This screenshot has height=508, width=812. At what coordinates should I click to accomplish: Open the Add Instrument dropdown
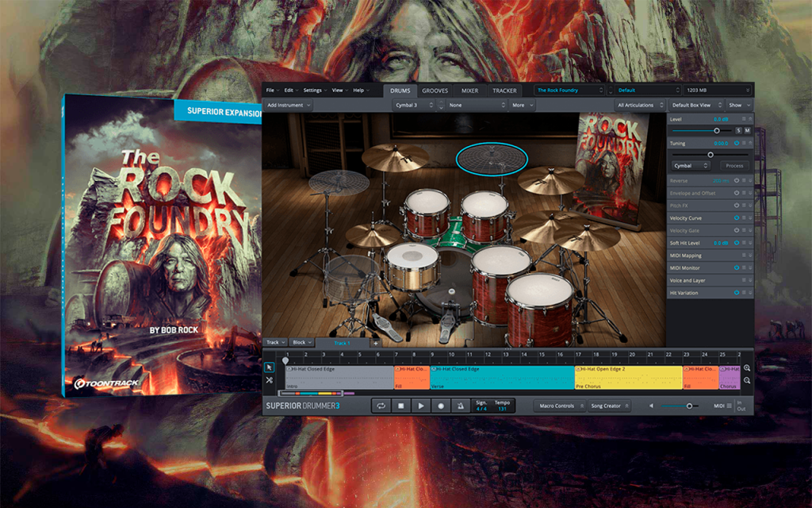(289, 106)
